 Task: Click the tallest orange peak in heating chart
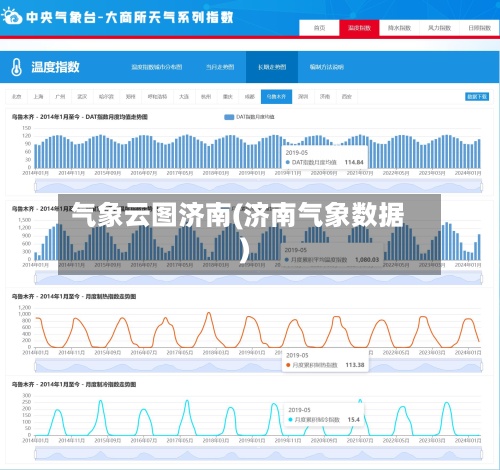[x=209, y=313]
